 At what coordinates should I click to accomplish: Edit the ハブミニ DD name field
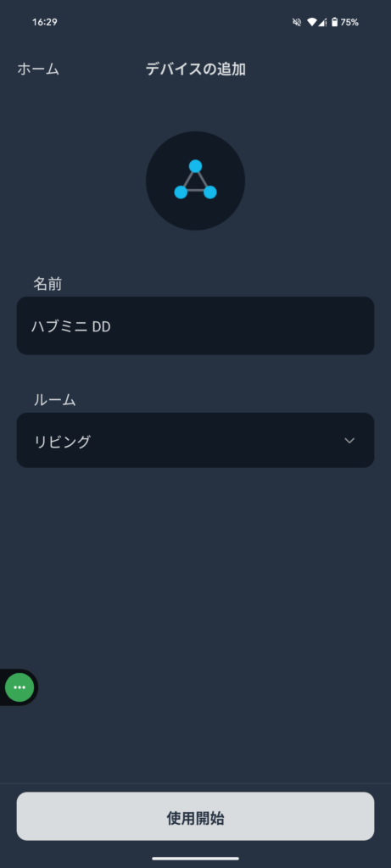pos(195,325)
